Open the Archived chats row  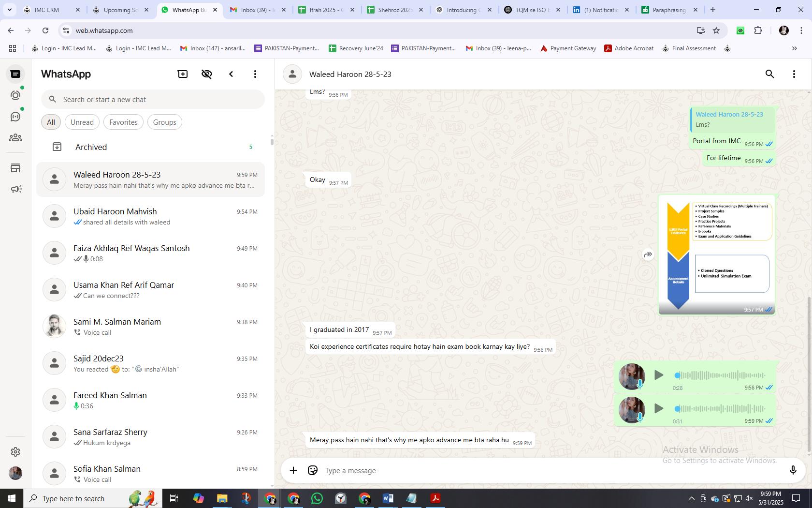pyautogui.click(x=151, y=147)
